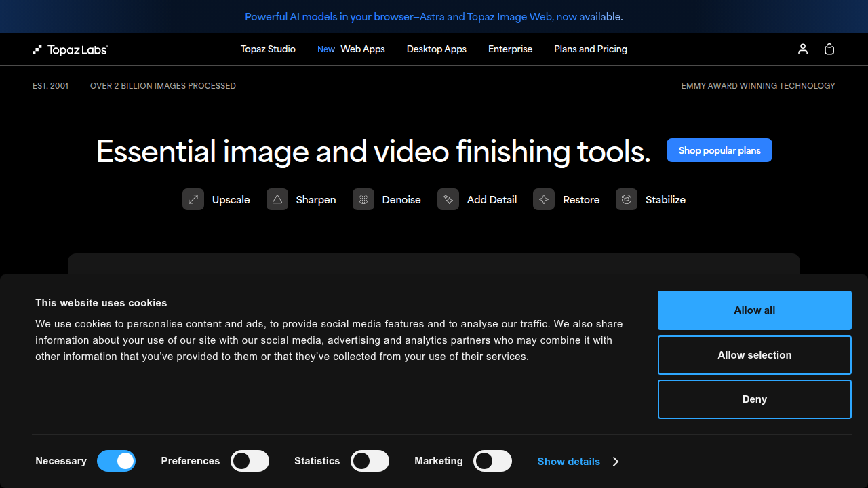
Task: Click the Upscale label
Action: 231,199
